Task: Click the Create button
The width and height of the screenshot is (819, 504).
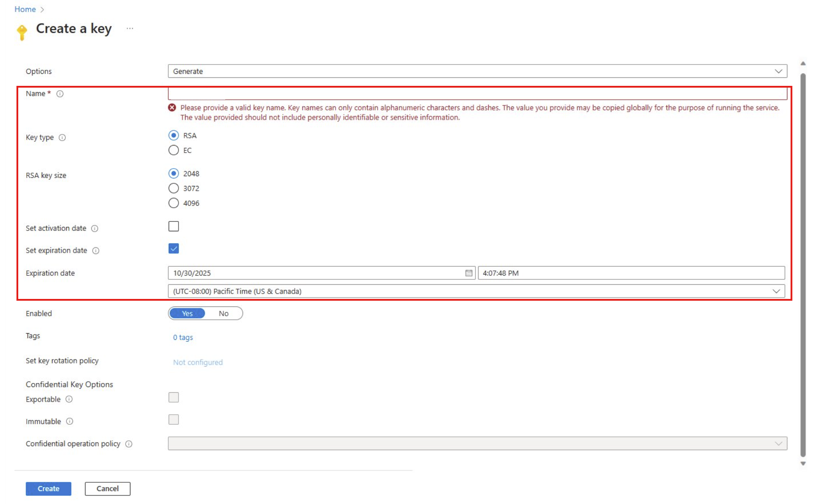Action: tap(48, 488)
